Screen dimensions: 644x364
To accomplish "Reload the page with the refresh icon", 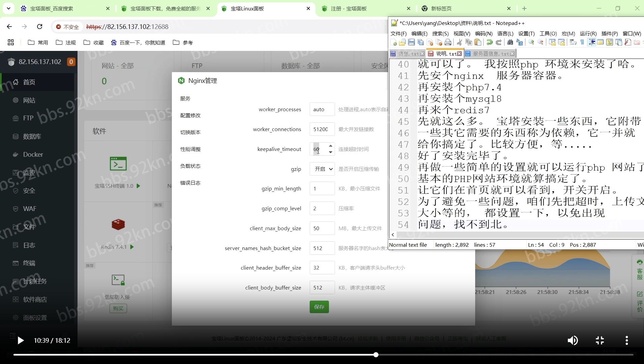I will 39,27.
